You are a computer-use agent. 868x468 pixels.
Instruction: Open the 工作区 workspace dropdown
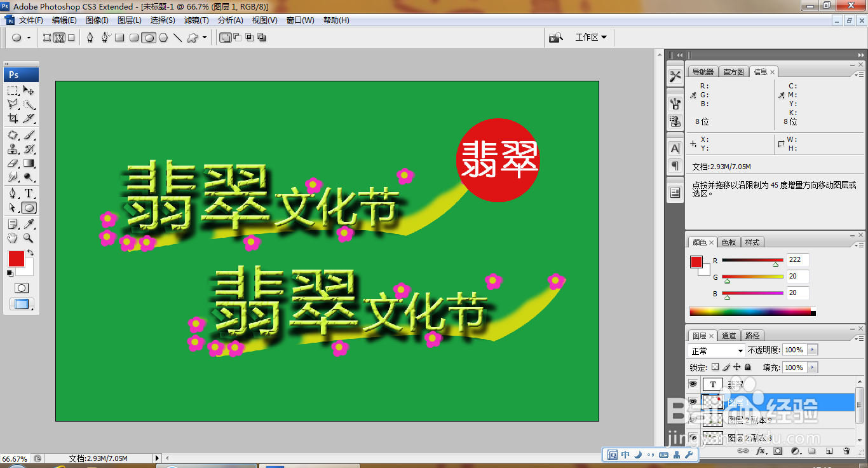[591, 38]
